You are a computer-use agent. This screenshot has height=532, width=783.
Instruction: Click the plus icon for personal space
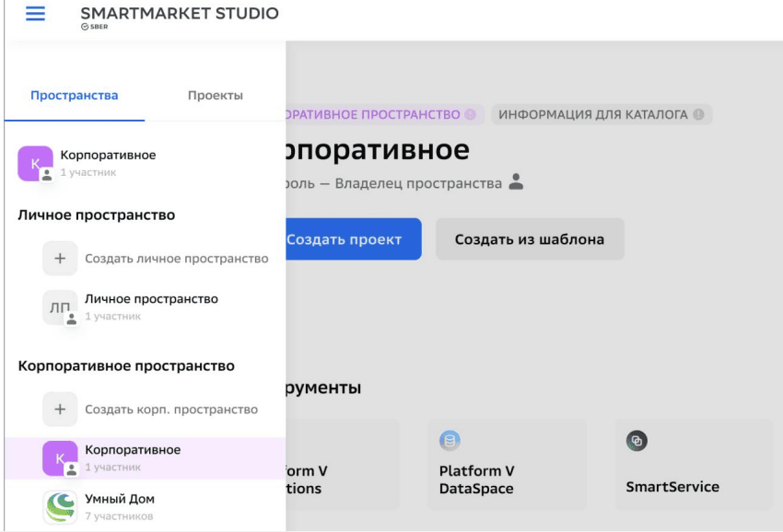[x=60, y=259]
